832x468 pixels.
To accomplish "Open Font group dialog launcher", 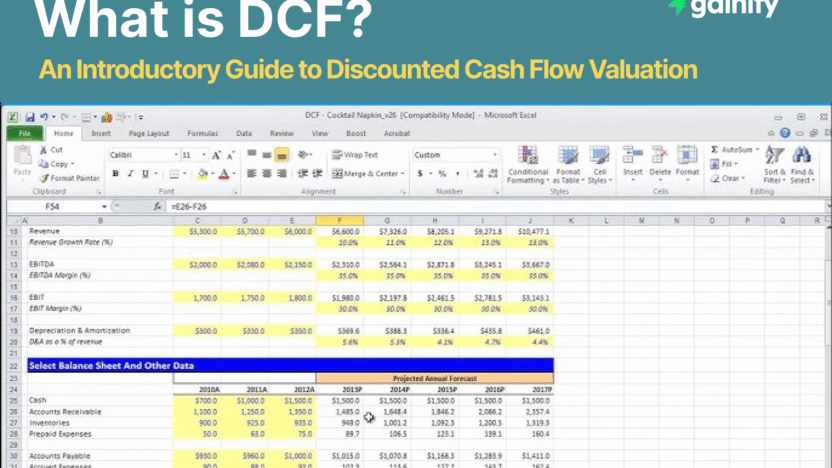I will point(235,192).
